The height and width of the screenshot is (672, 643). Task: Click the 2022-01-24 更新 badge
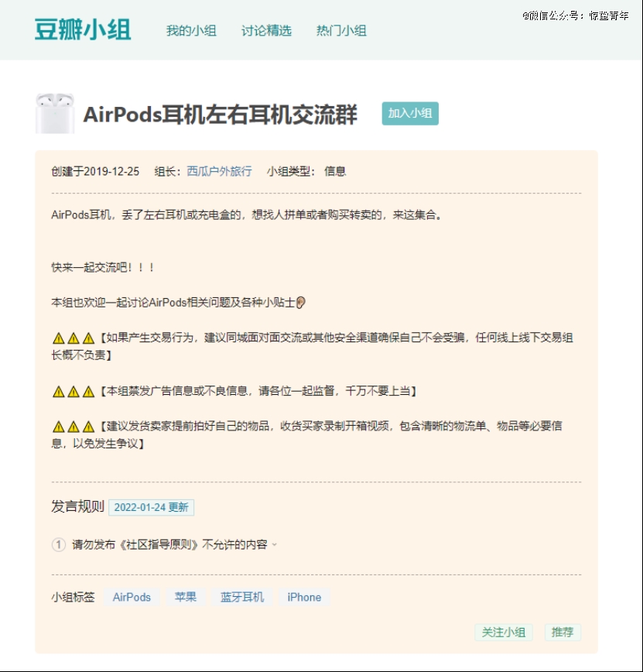(151, 508)
